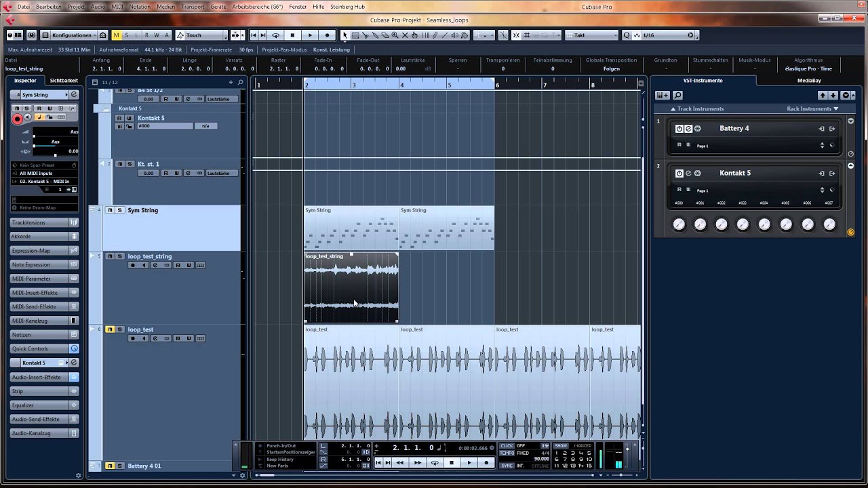Expand the Akkorde inspector section

tap(45, 237)
